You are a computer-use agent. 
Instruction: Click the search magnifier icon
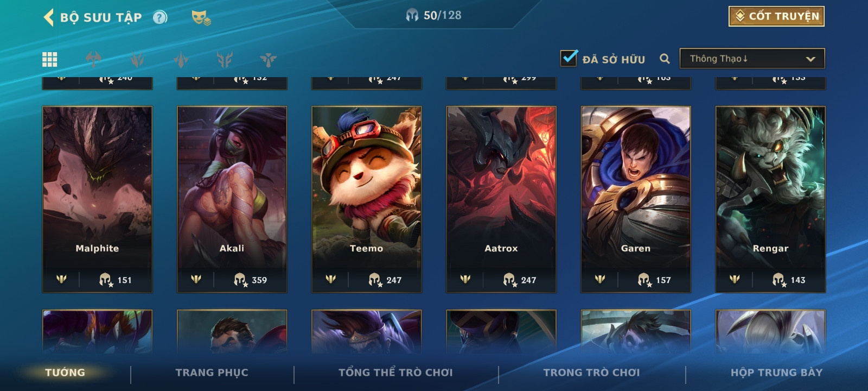[x=665, y=59]
